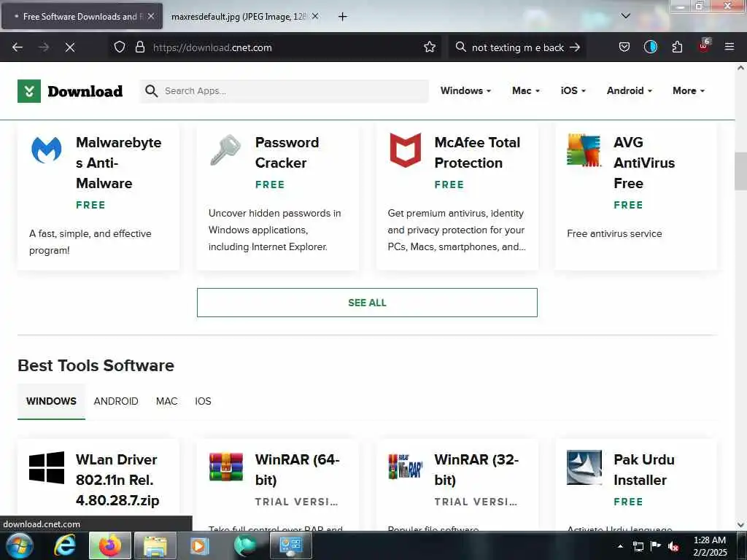Screen dimensions: 747x560
Task: Click the Pak Urdu Installer icon
Action: tap(584, 467)
